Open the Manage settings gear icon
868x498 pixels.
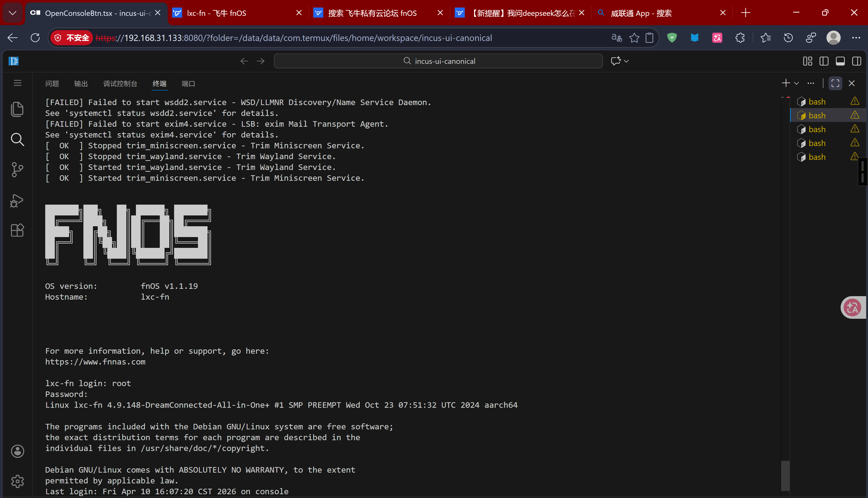pos(17,481)
